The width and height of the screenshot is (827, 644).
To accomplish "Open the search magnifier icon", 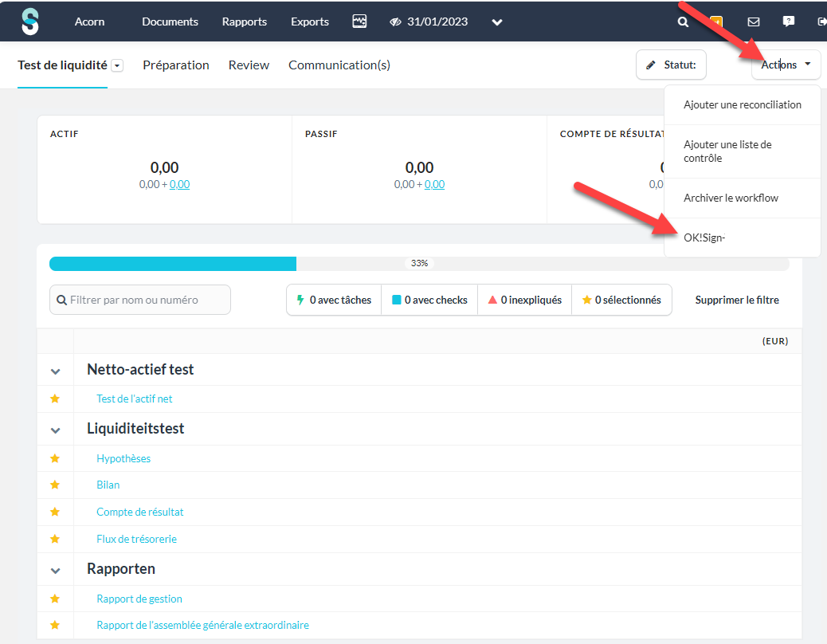I will pyautogui.click(x=683, y=22).
